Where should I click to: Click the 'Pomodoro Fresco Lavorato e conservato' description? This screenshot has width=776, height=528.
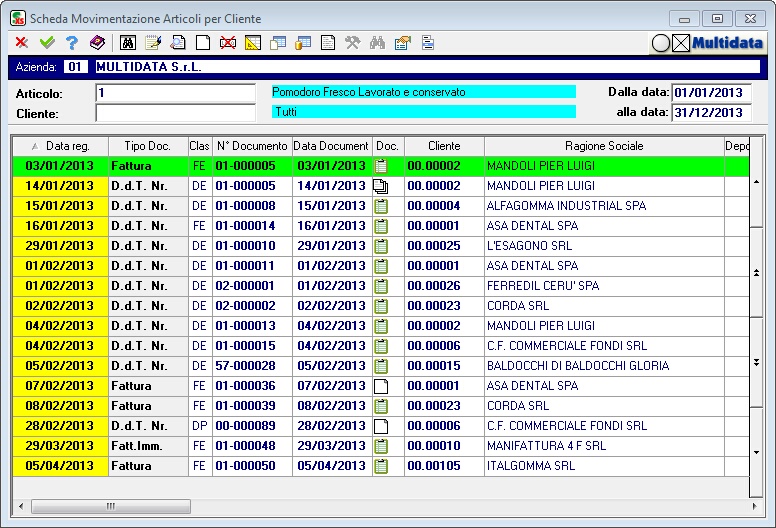point(424,92)
